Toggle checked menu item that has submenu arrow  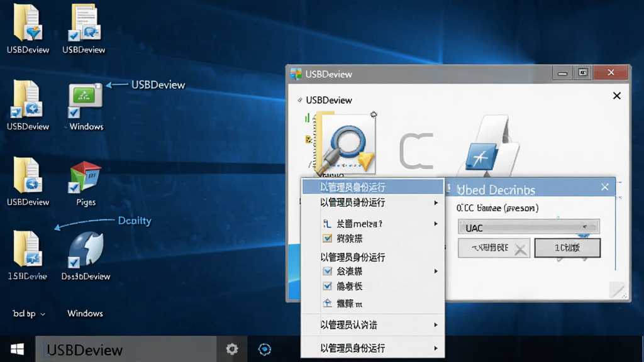pos(327,271)
